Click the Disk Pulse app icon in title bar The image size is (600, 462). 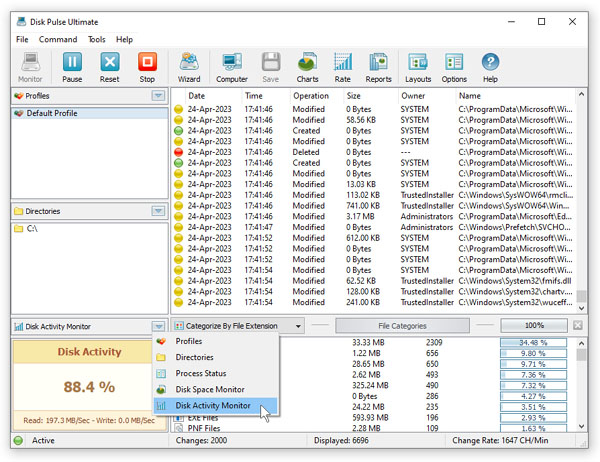[21, 21]
